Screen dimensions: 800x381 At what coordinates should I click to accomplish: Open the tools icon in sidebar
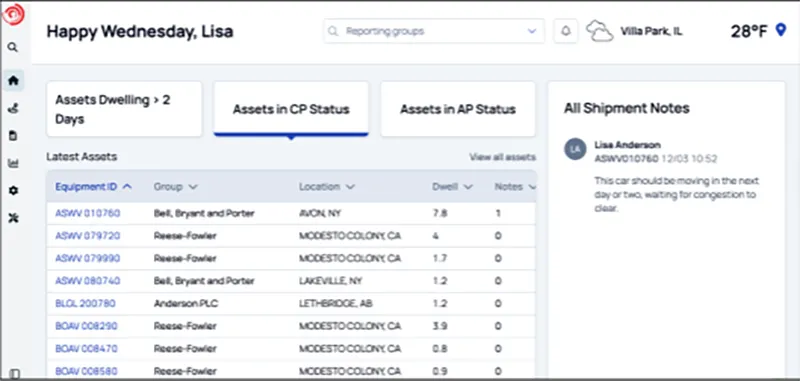pyautogui.click(x=13, y=218)
